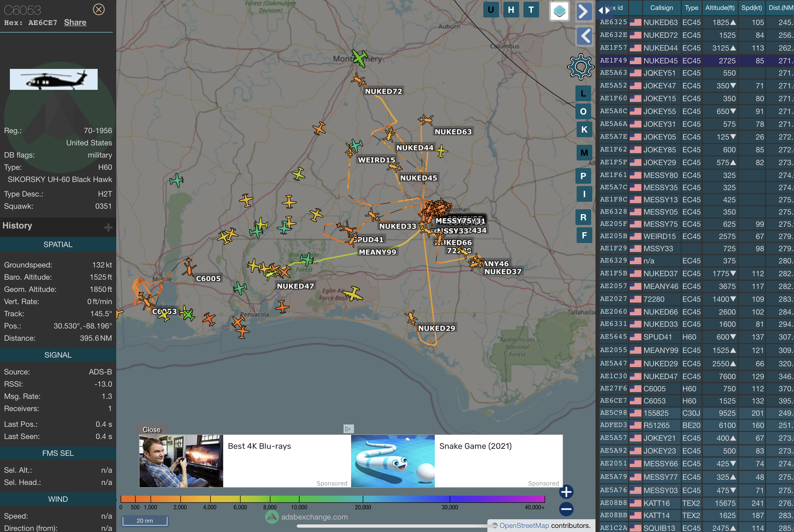This screenshot has width=794, height=532.
Task: Toggle the U map button
Action: pyautogui.click(x=491, y=10)
